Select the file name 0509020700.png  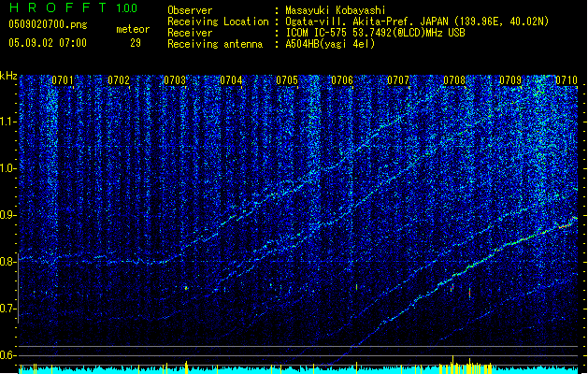[48, 24]
